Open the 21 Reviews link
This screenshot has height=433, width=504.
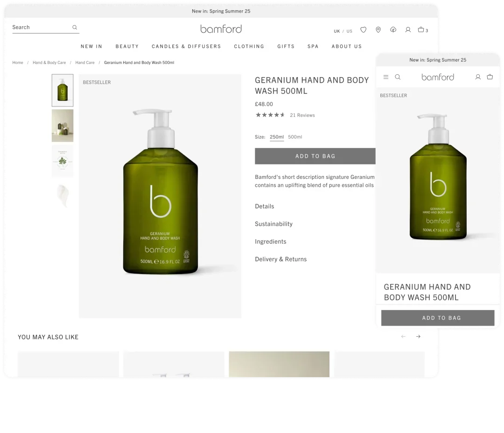point(302,115)
